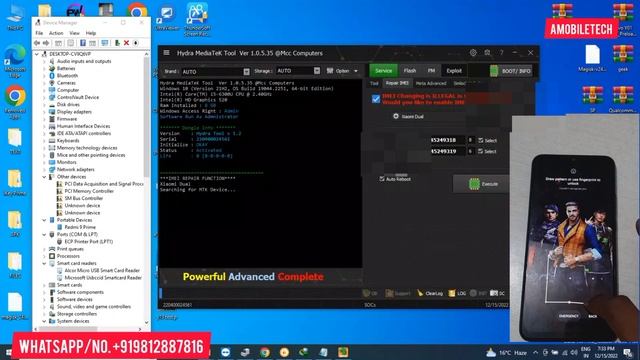Select PCI Memory Controller device
This screenshot has width=640, height=360.
[x=89, y=191]
